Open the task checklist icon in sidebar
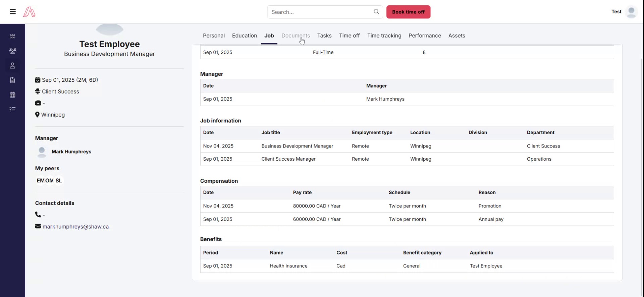The image size is (644, 297). point(12,109)
